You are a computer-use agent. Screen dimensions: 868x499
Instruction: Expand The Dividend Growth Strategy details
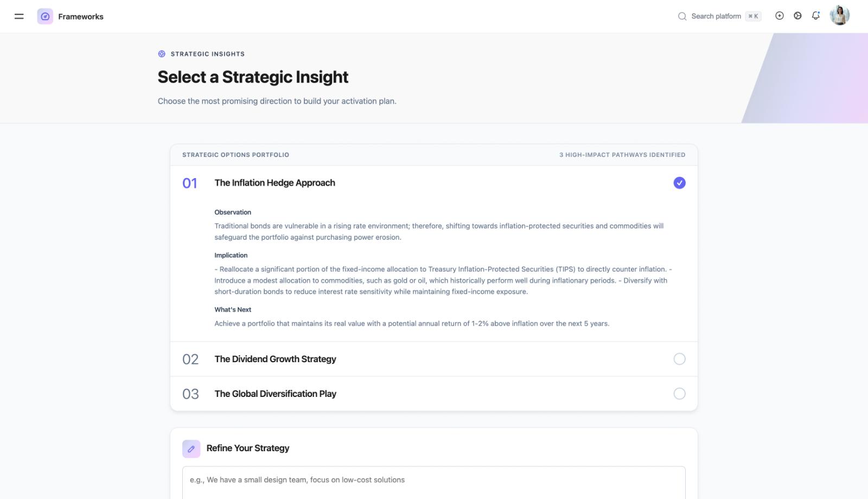click(x=275, y=359)
